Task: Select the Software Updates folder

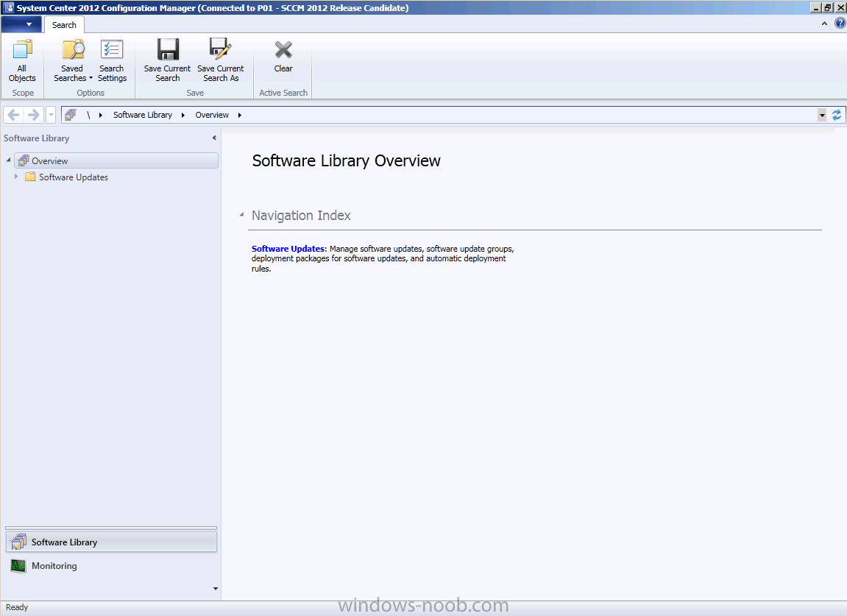Action: pos(74,177)
